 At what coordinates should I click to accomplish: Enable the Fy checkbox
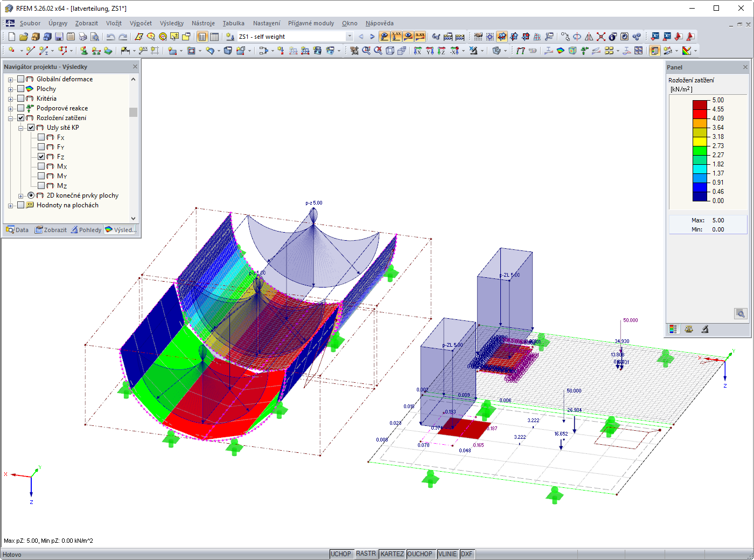coord(41,147)
